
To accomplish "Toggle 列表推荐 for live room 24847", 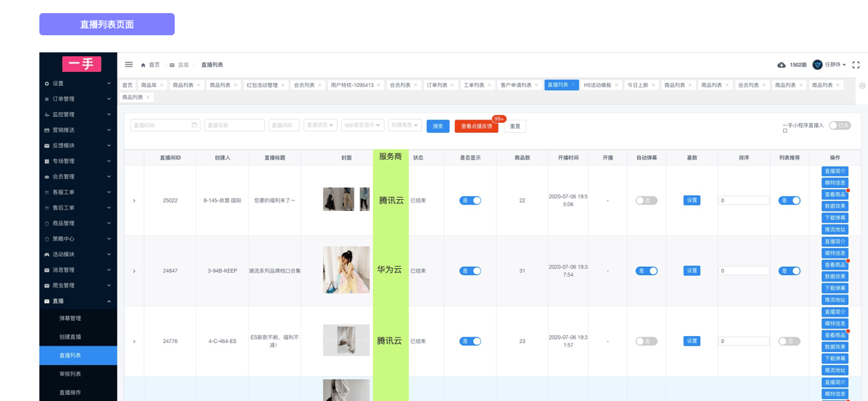I will tap(789, 271).
